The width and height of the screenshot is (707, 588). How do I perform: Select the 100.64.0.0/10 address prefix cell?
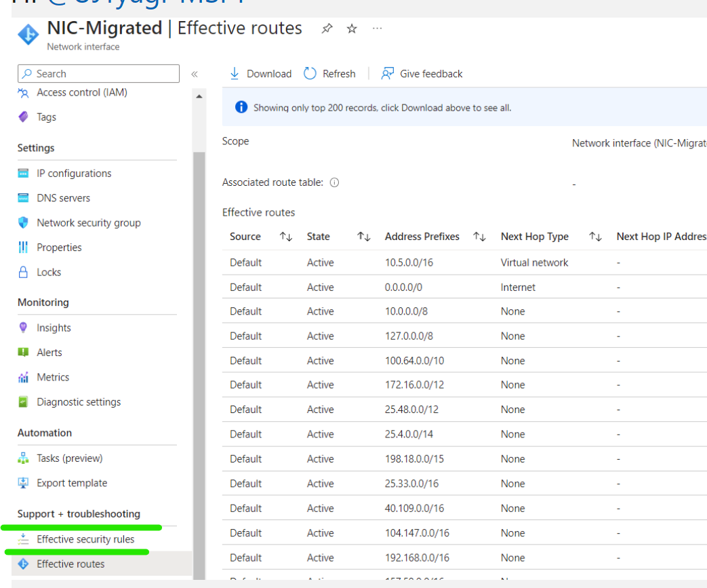click(x=414, y=361)
